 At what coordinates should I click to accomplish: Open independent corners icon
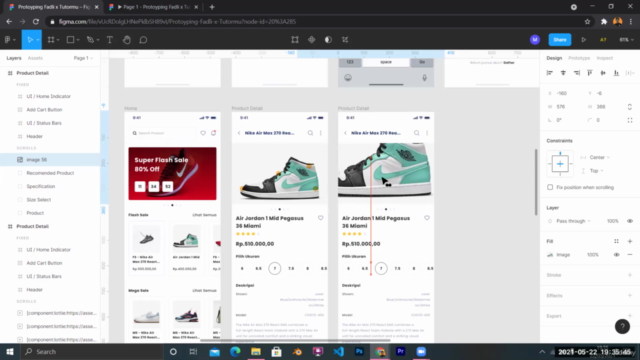coord(630,120)
